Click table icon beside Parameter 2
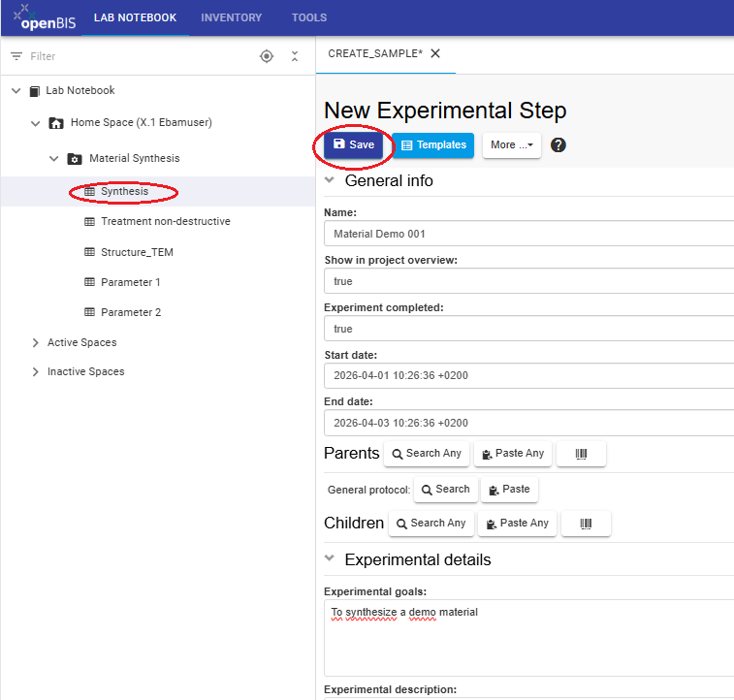The image size is (734, 700). pyautogui.click(x=89, y=311)
